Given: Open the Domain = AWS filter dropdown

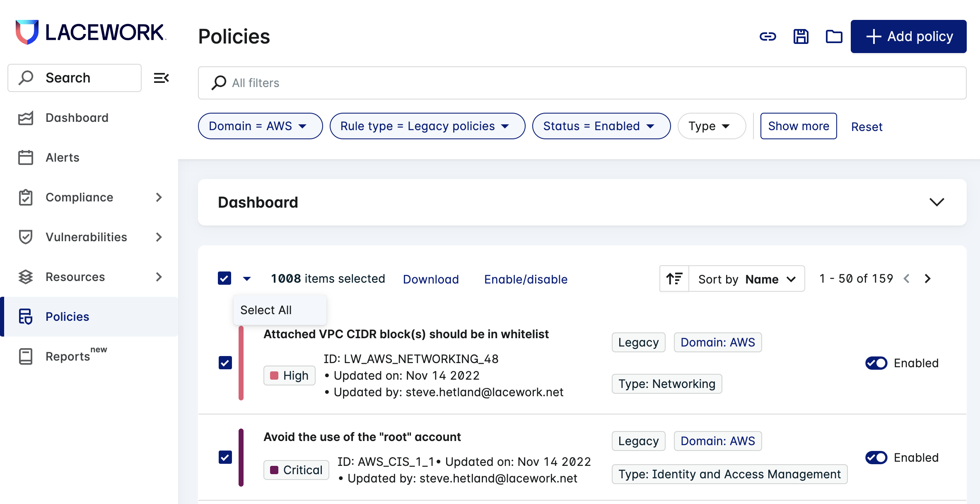Looking at the screenshot, I should tap(260, 126).
